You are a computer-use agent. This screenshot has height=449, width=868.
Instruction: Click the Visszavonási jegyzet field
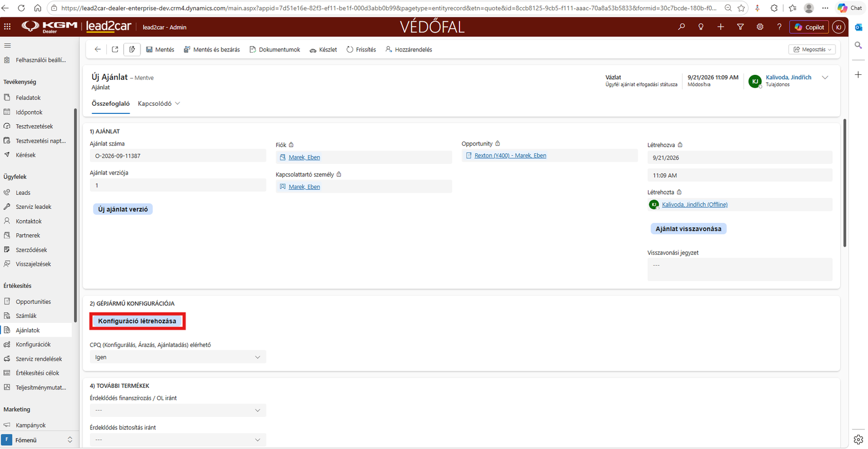739,270
